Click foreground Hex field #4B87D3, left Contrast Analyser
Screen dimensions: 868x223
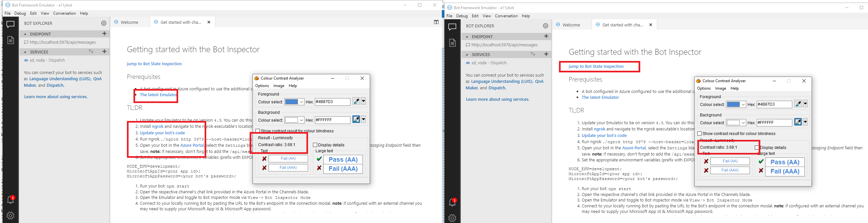[333, 102]
